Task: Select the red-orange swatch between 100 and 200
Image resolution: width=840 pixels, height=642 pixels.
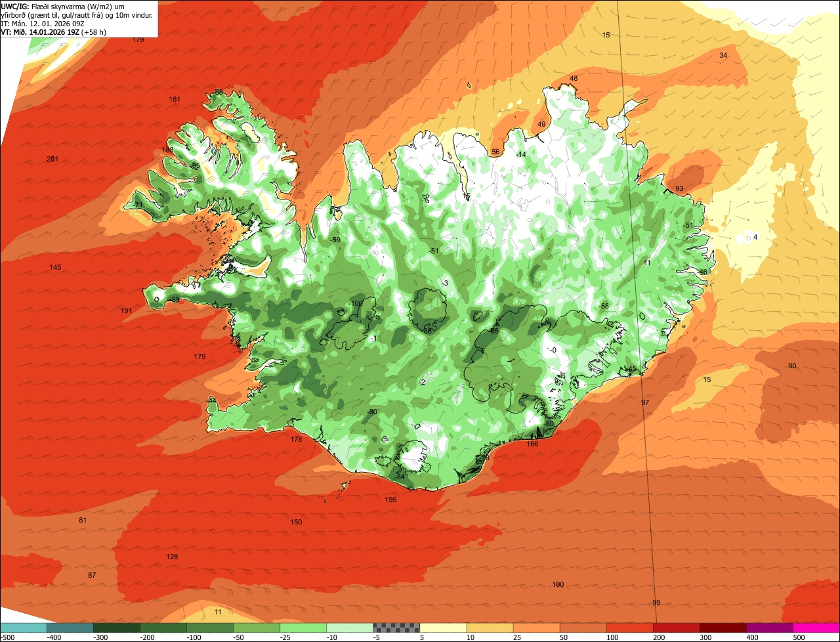Action: click(630, 628)
